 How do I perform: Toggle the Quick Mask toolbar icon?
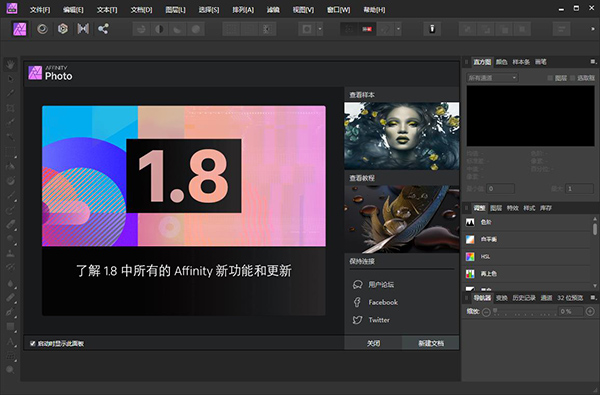coord(307,29)
